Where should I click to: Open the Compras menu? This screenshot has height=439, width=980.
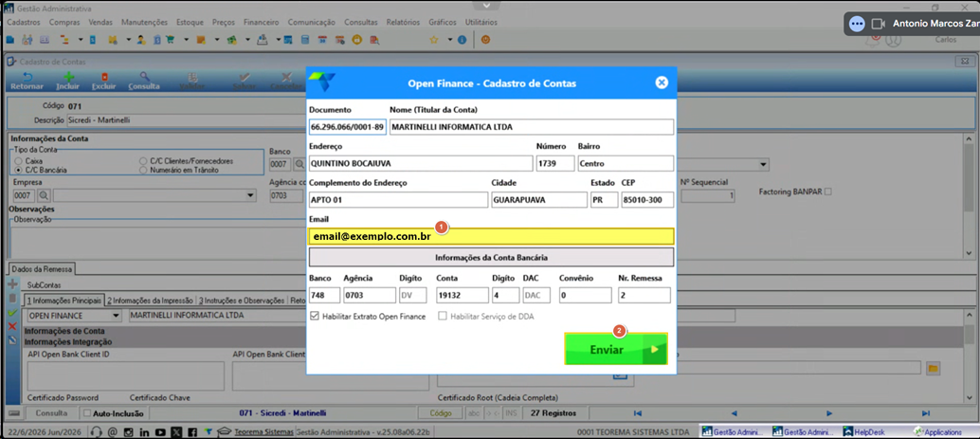(64, 22)
